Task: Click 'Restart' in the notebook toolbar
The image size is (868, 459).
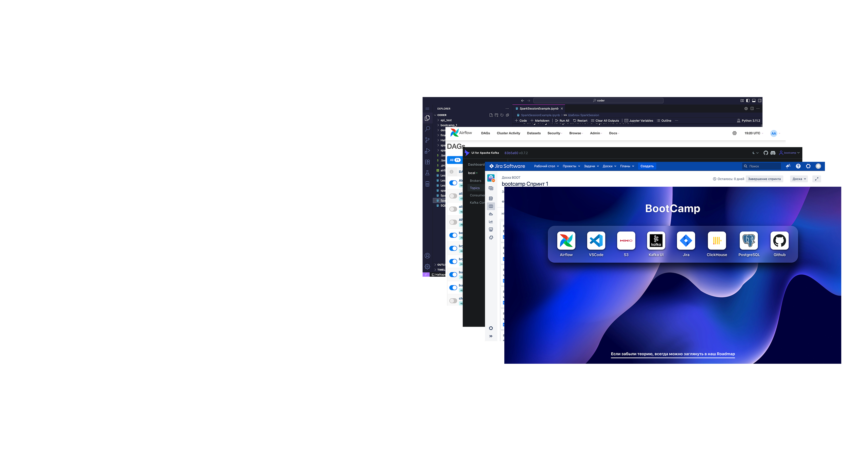Action: (x=580, y=121)
